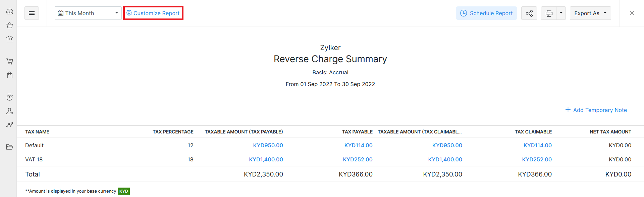Viewport: 644px width, 197px height.
Task: Open VAT 18 tax payable KYD252.00
Action: (358, 159)
